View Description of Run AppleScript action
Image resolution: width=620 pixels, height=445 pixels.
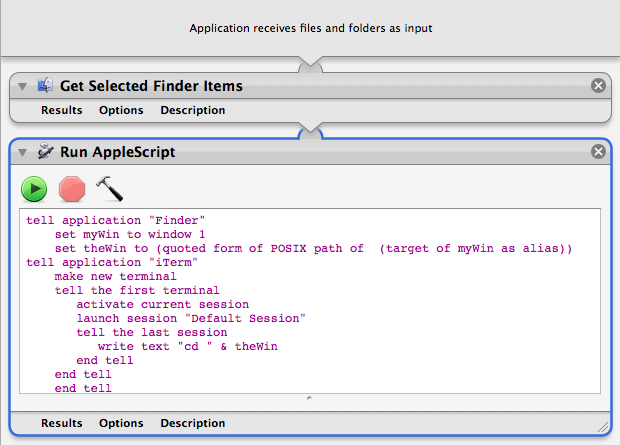click(193, 423)
